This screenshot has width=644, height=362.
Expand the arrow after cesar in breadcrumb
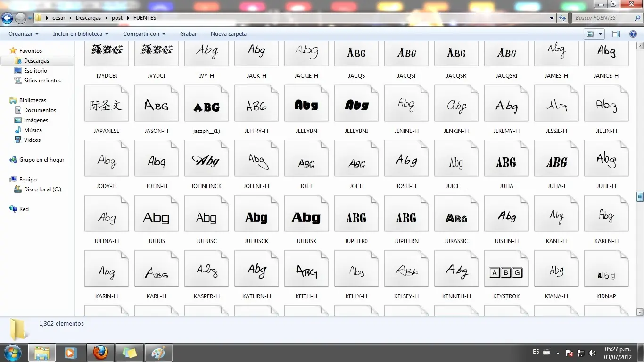pyautogui.click(x=71, y=18)
